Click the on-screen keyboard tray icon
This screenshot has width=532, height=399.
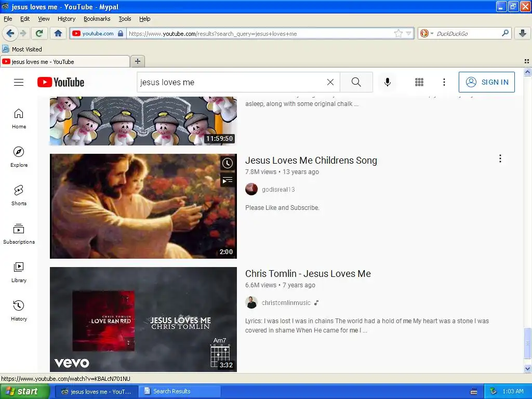(x=474, y=392)
